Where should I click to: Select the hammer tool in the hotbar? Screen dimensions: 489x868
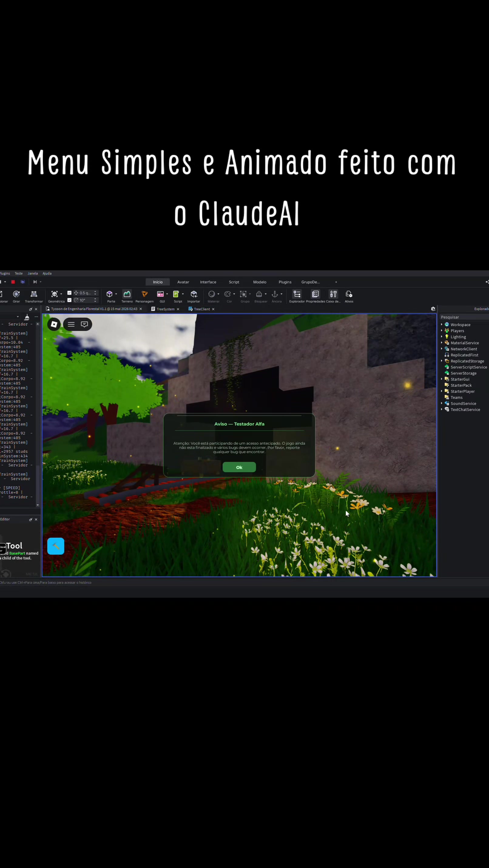(56, 546)
